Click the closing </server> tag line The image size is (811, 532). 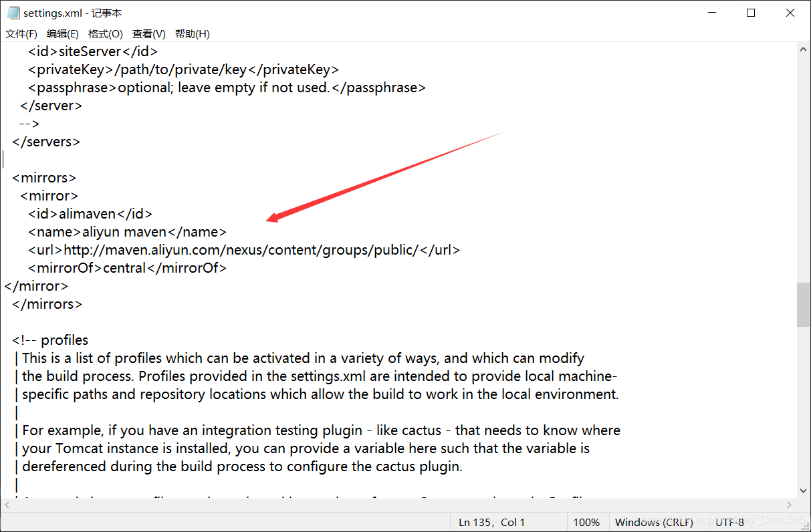(51, 106)
